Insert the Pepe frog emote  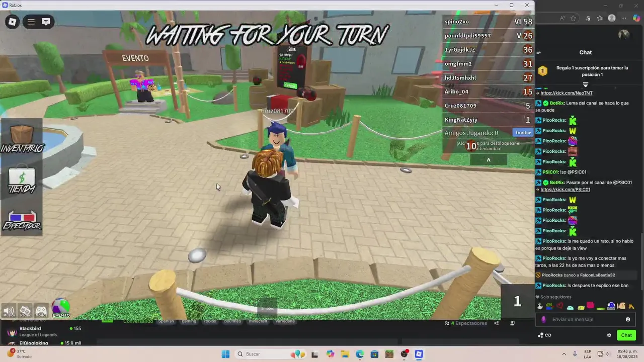tap(549, 306)
